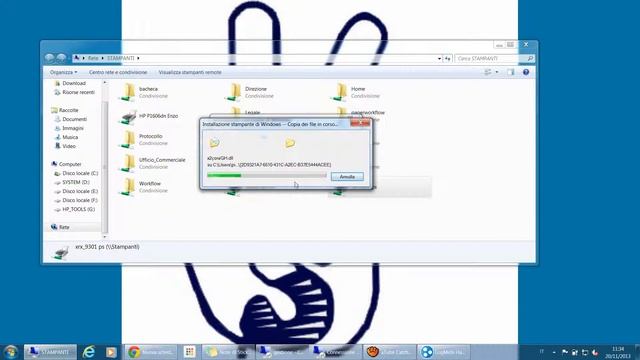
Task: Click the LogMeIn taskbar button
Action: tap(444, 352)
